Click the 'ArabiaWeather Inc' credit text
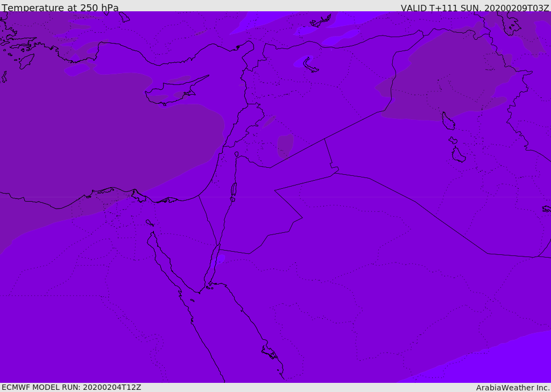The width and height of the screenshot is (551, 392). (x=512, y=388)
